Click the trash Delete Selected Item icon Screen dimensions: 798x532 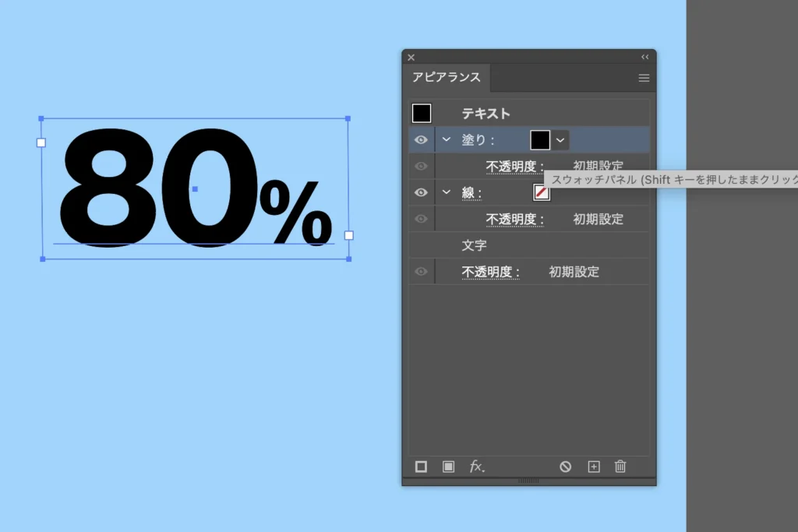tap(620, 467)
